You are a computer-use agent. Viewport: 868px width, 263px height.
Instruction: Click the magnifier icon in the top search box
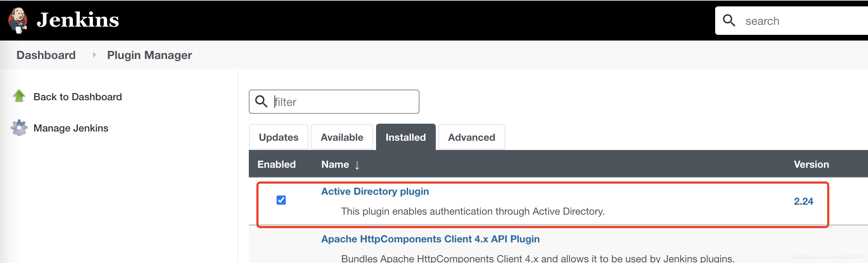[x=729, y=21]
